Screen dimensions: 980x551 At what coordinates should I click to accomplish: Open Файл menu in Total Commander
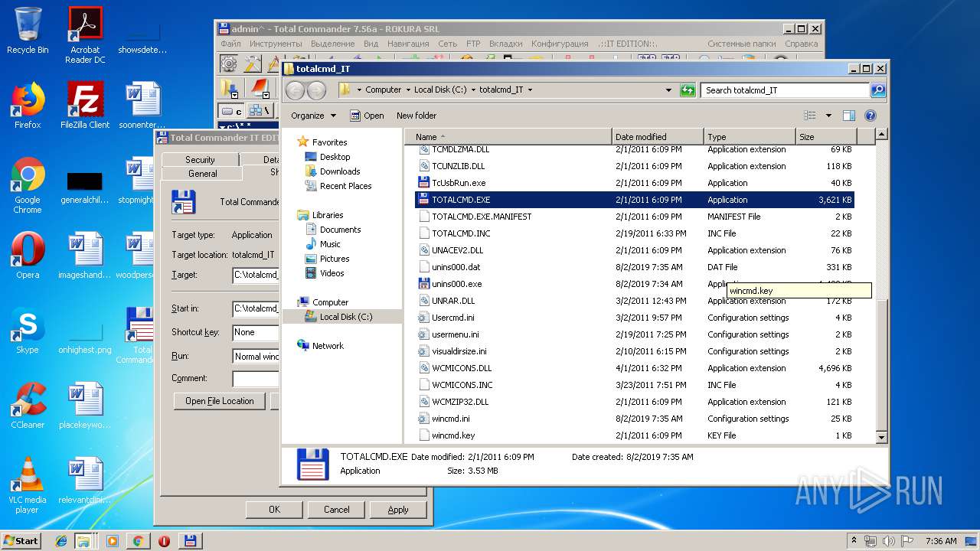tap(231, 44)
